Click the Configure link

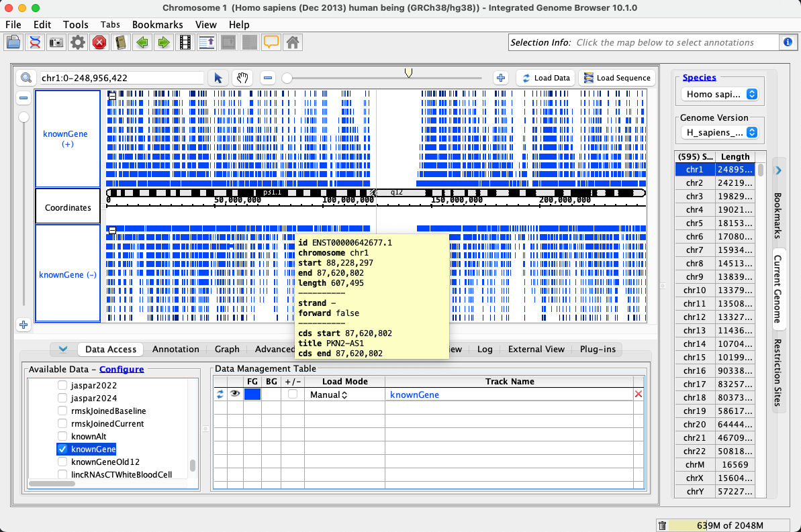click(x=122, y=370)
